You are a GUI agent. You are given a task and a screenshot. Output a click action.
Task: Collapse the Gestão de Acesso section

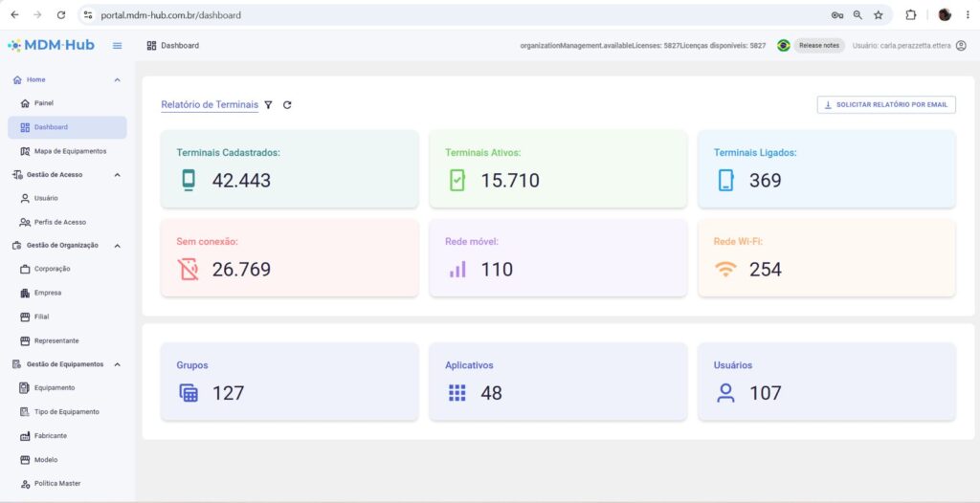click(117, 175)
